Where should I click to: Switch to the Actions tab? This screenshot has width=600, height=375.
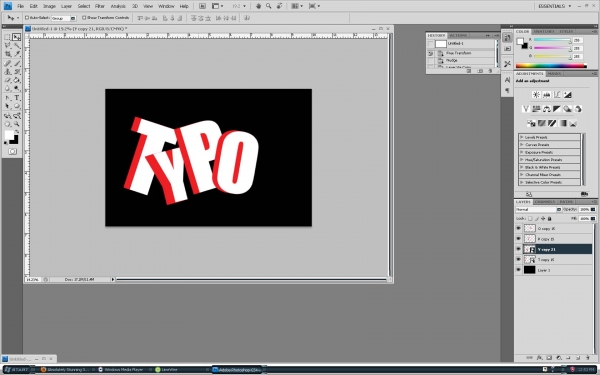(458, 35)
